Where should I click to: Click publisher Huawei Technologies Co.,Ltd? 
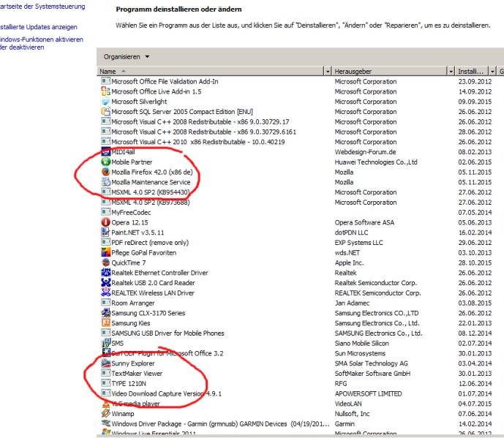coord(376,162)
